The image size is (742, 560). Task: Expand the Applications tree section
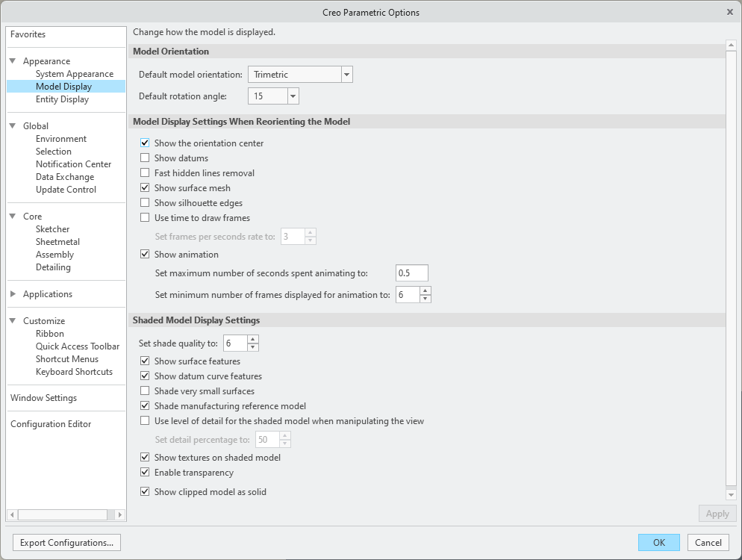coord(13,294)
